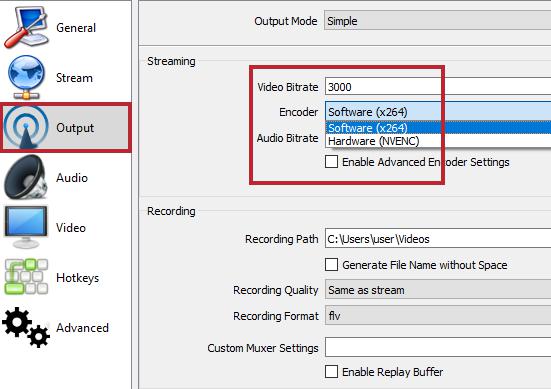The height and width of the screenshot is (389, 551).
Task: Select the Output label in sidebar
Action: coord(75,128)
